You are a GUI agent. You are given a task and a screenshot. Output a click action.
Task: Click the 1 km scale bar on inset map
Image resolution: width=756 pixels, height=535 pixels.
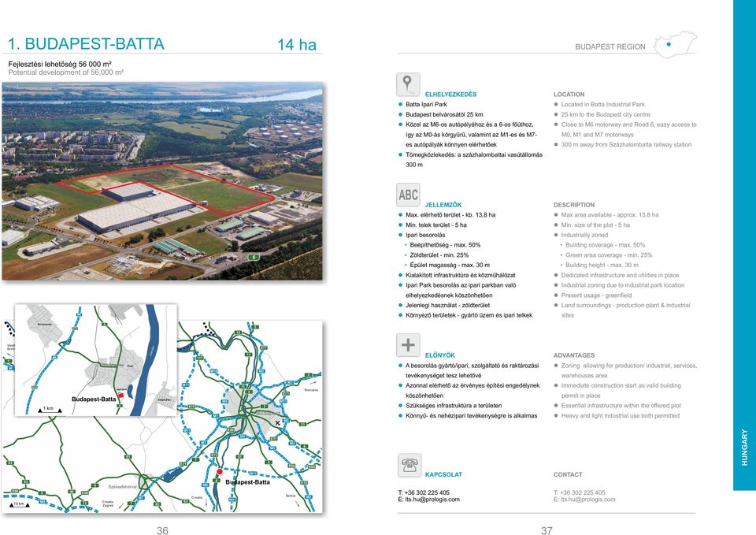pos(50,409)
